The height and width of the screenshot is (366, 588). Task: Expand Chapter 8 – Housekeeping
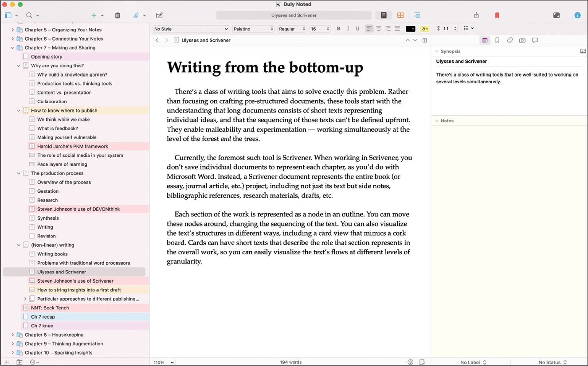click(x=12, y=335)
